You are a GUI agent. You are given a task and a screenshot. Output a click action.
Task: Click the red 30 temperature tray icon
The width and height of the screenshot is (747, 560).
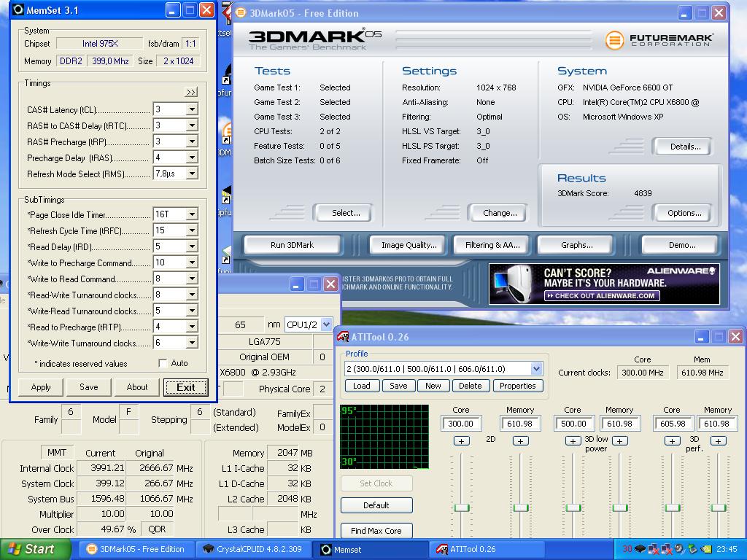[x=627, y=549]
